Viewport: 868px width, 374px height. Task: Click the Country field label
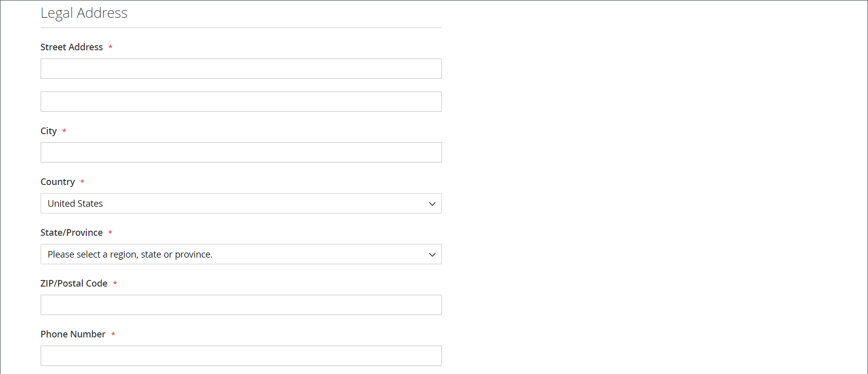coord(58,182)
